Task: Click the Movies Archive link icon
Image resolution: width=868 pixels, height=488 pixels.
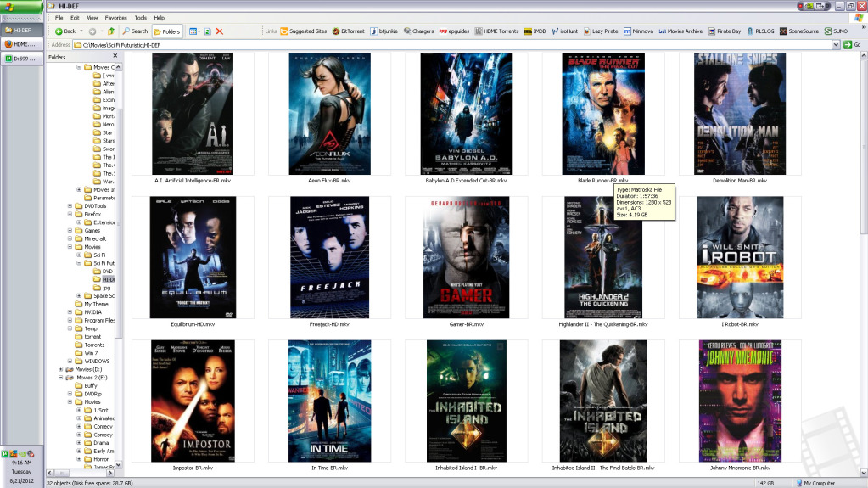Action: click(662, 31)
